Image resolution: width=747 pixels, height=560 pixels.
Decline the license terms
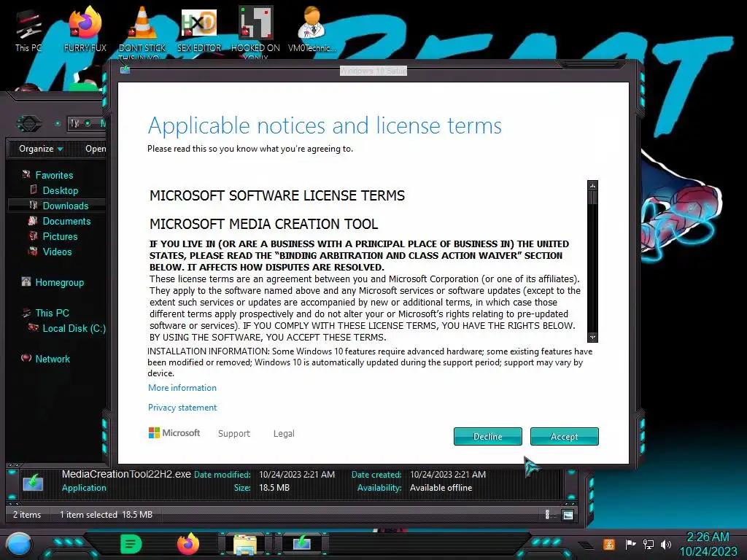pyautogui.click(x=488, y=436)
